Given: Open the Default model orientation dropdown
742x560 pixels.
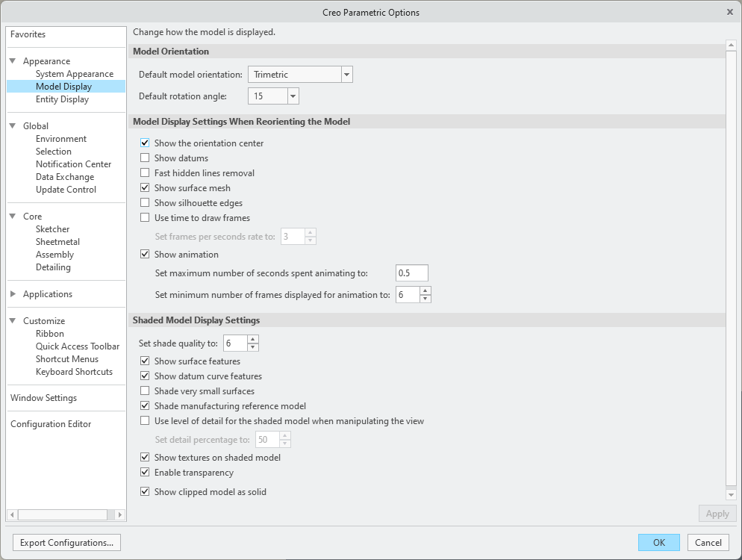Looking at the screenshot, I should [x=346, y=75].
